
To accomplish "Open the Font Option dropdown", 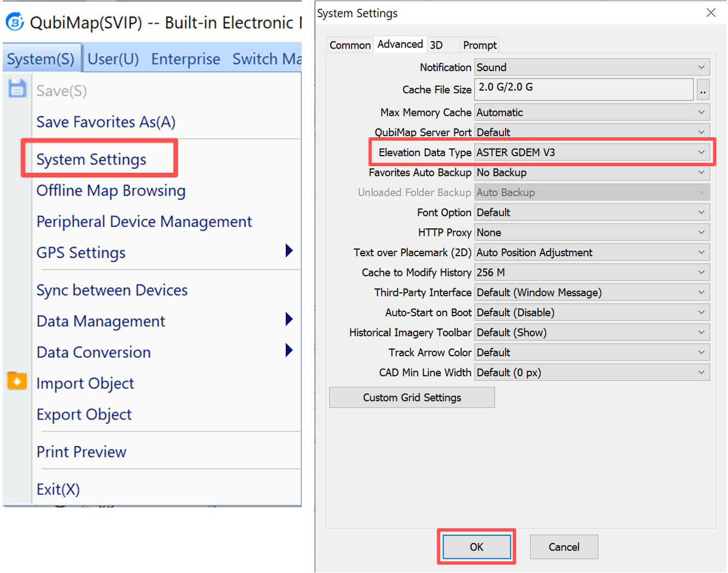I will click(592, 212).
